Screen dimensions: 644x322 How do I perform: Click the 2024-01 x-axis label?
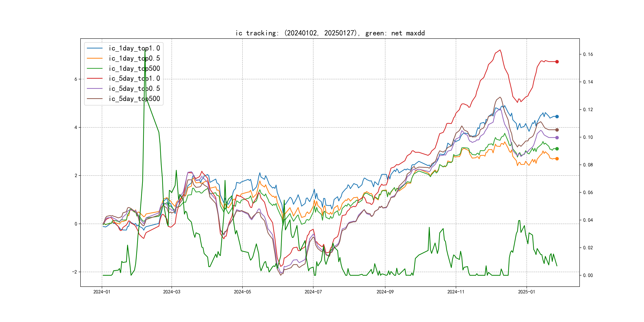pyautogui.click(x=102, y=292)
